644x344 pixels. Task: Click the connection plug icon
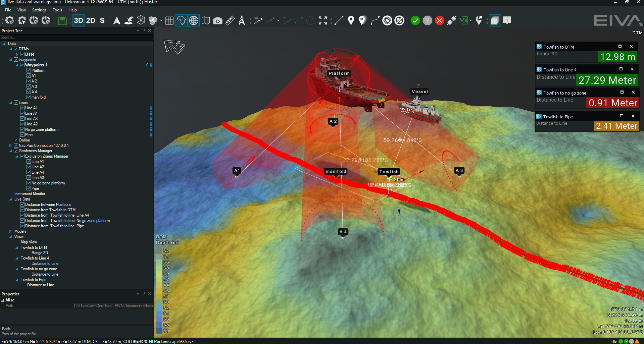[x=452, y=21]
